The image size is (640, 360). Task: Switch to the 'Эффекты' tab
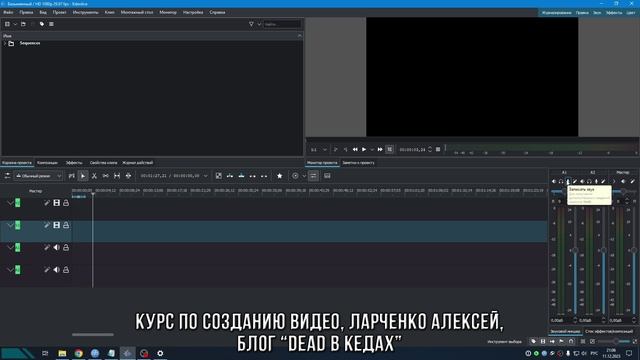pos(74,162)
